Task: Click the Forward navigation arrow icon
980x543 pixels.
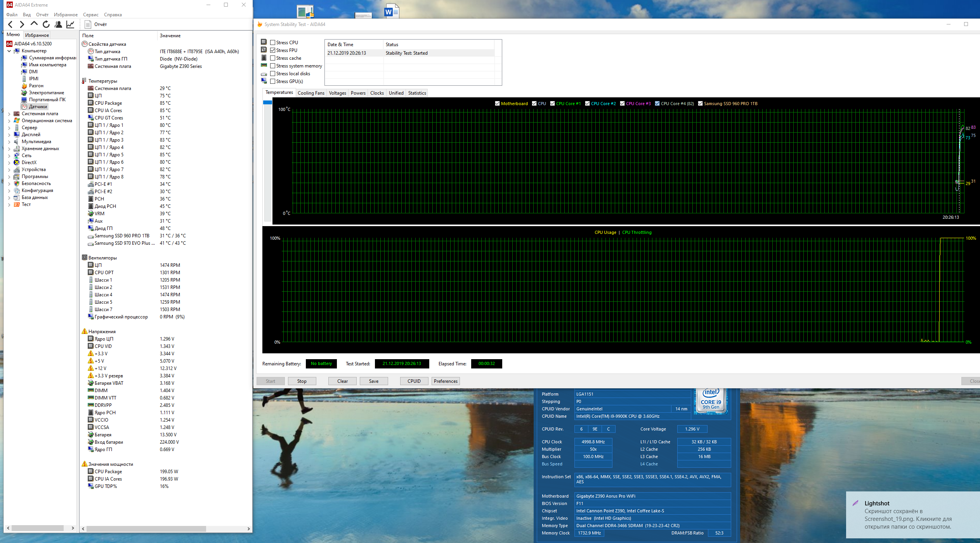Action: (x=22, y=24)
